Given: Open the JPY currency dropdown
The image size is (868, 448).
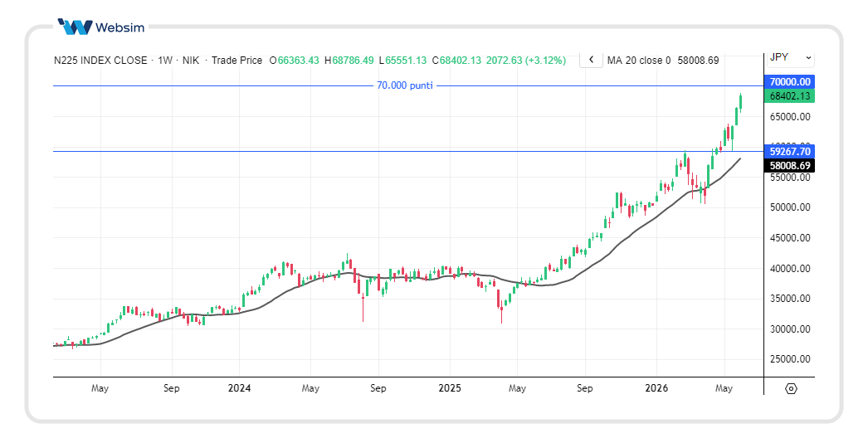Looking at the screenshot, I should pyautogui.click(x=791, y=57).
